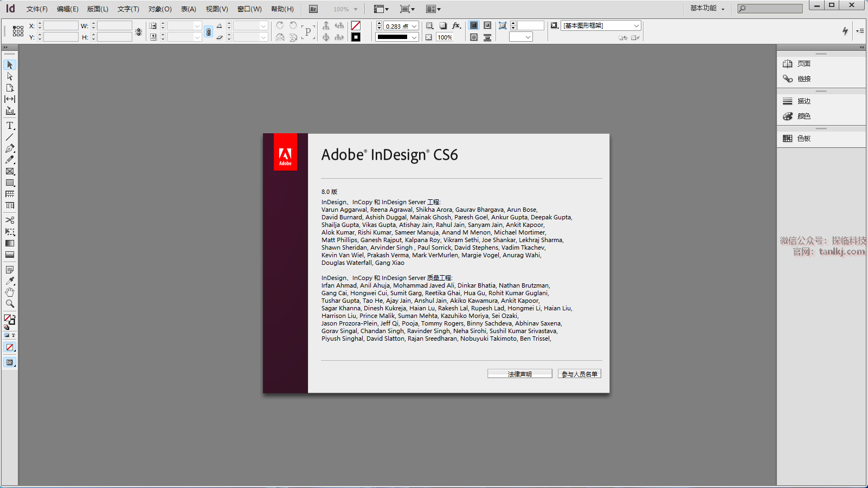Launch Adobe Bridge with the Br icon
Viewport: 868px width, 488px height.
[313, 9]
